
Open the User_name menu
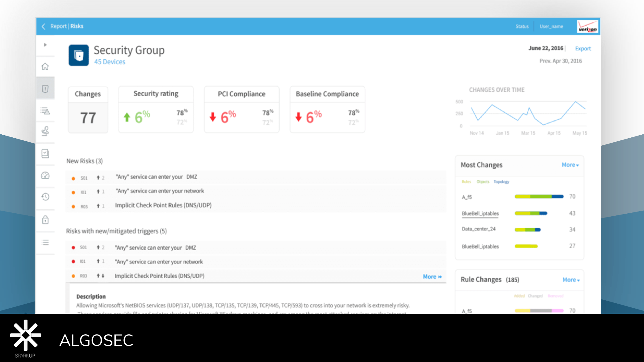551,27
